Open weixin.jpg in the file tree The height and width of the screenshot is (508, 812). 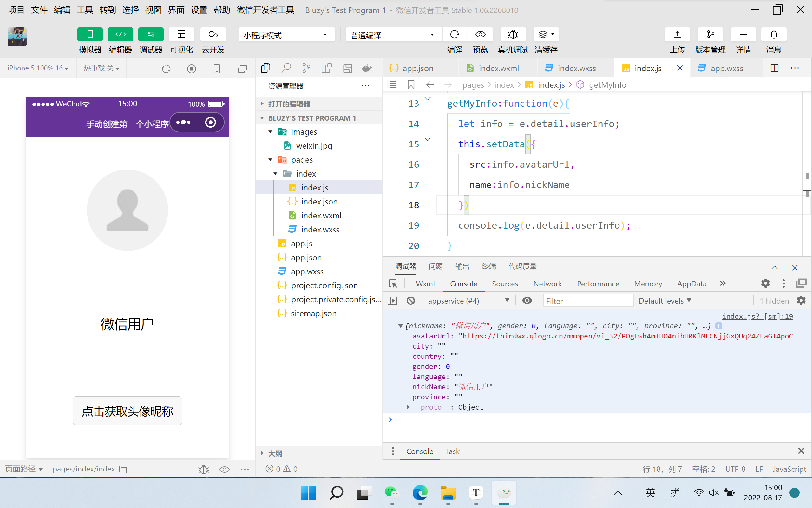[x=314, y=146]
